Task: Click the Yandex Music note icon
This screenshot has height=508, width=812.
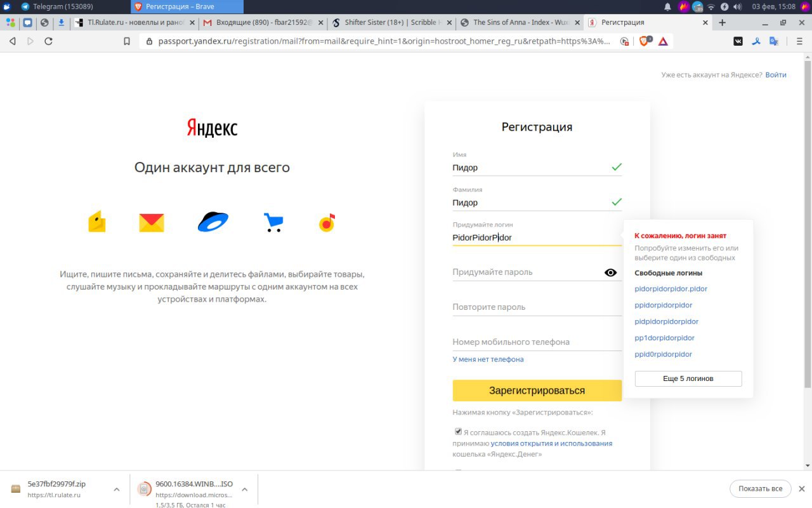Action: (x=327, y=222)
